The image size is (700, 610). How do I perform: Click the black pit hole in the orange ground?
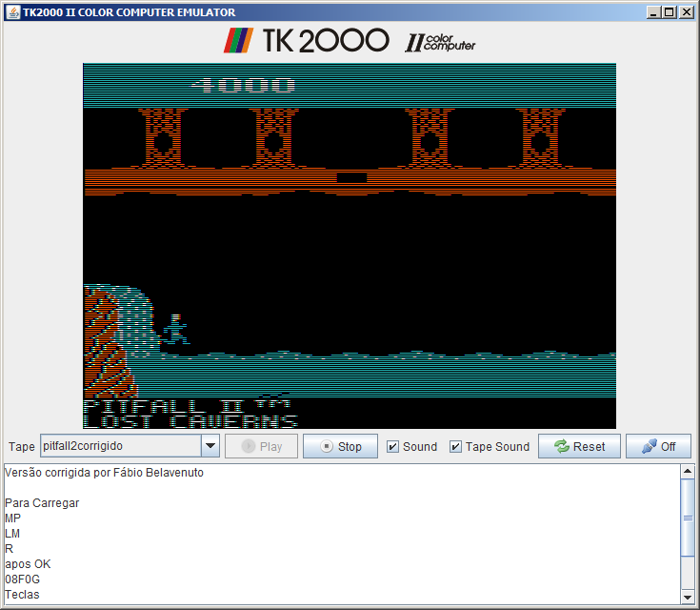coord(351,177)
